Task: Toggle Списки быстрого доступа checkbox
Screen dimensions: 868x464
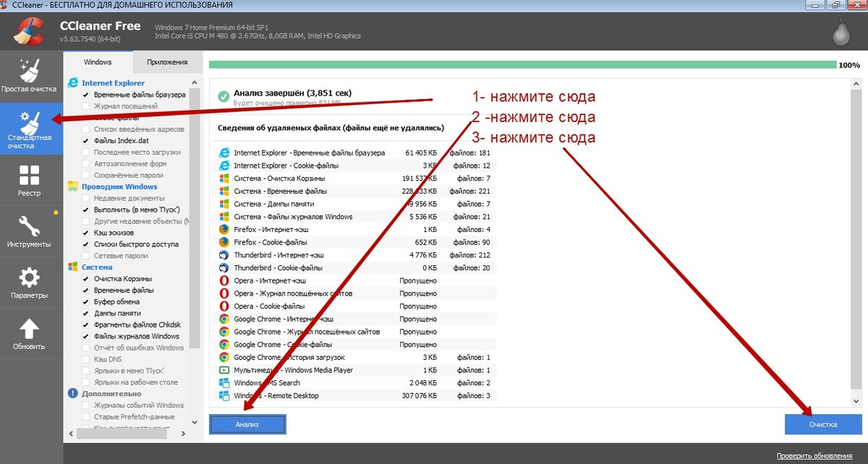Action: [x=86, y=244]
